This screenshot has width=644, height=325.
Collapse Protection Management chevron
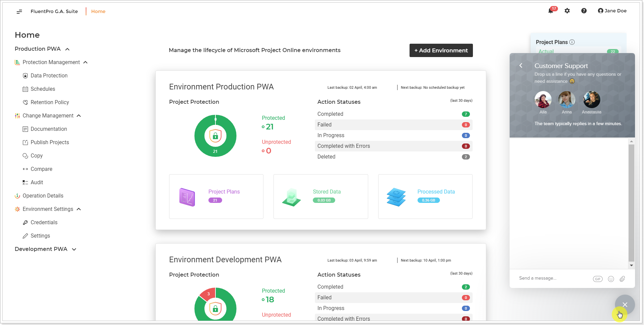(85, 62)
